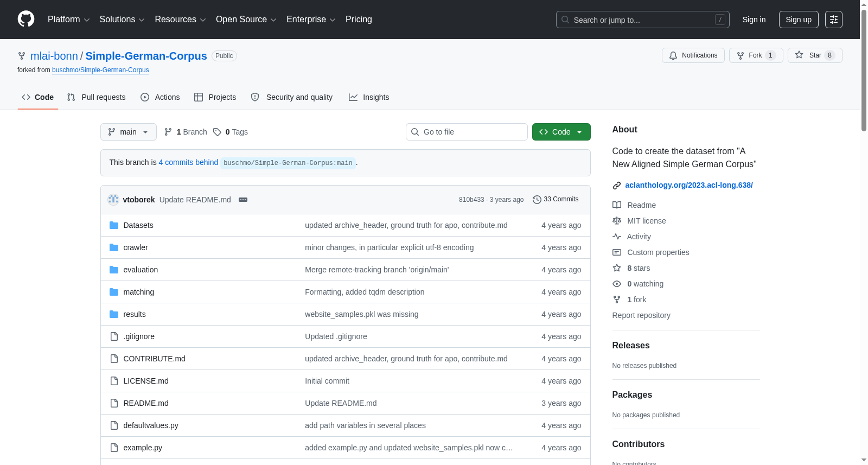This screenshot has height=465, width=868.
Task: Click the fork icon in Fork button
Action: pyautogui.click(x=741, y=55)
